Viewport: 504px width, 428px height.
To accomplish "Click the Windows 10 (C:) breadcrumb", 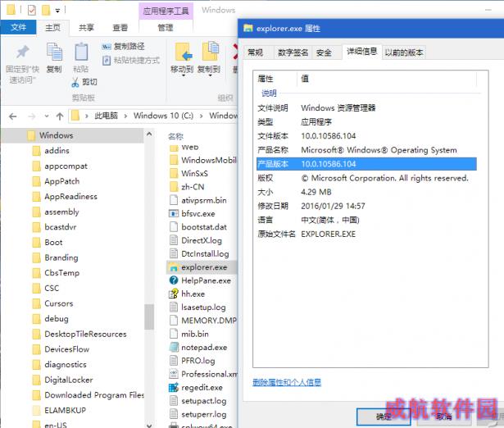I will (163, 116).
